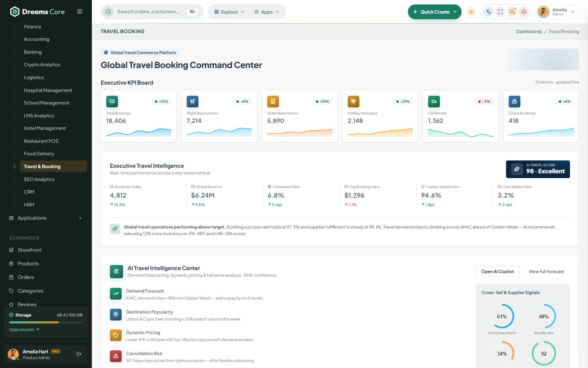Toggle light mode sun icon
The height and width of the screenshot is (368, 588).
(x=471, y=12)
